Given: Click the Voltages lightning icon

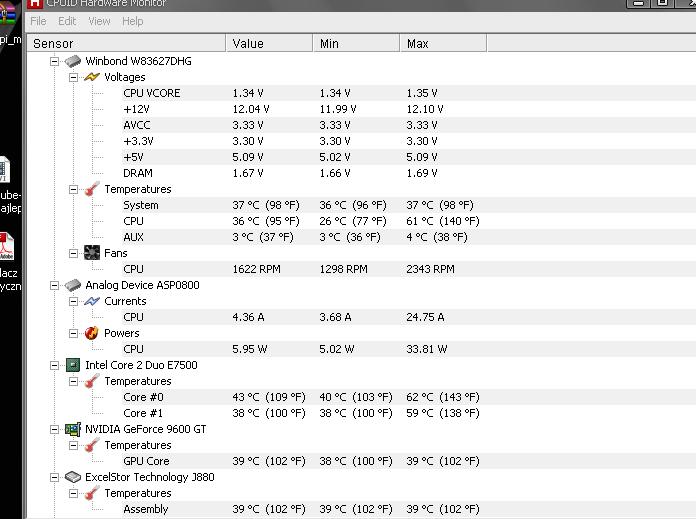Looking at the screenshot, I should [92, 77].
